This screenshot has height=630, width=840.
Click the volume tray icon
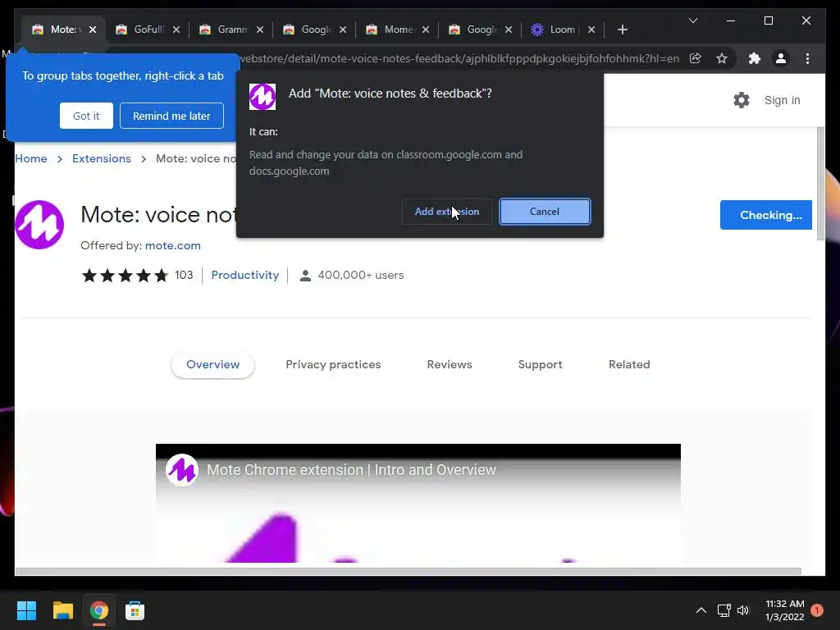click(x=743, y=610)
